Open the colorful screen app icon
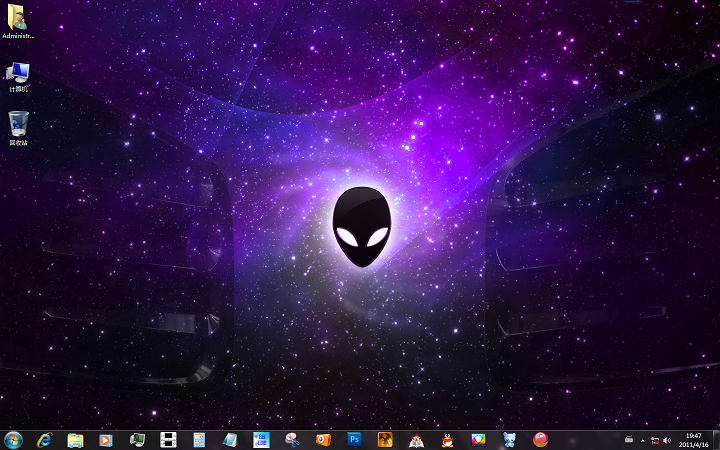Viewport: 720px width, 450px height. coord(478,440)
